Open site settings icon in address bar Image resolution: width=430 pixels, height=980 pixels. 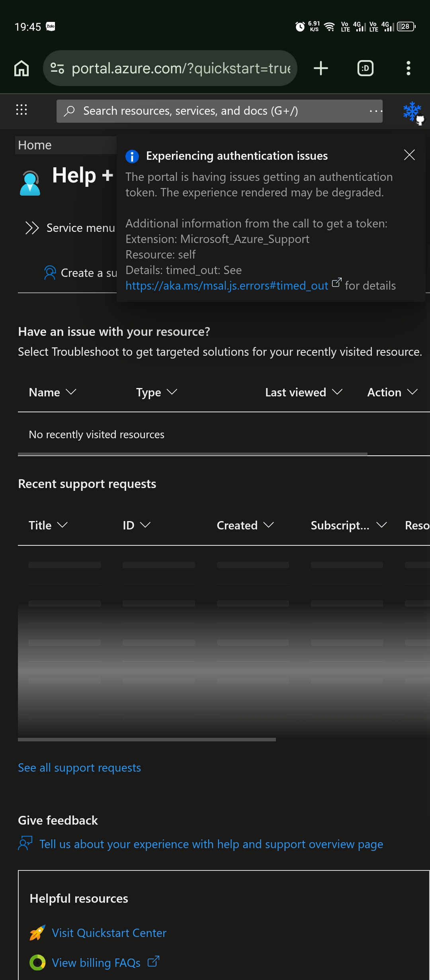click(57, 68)
